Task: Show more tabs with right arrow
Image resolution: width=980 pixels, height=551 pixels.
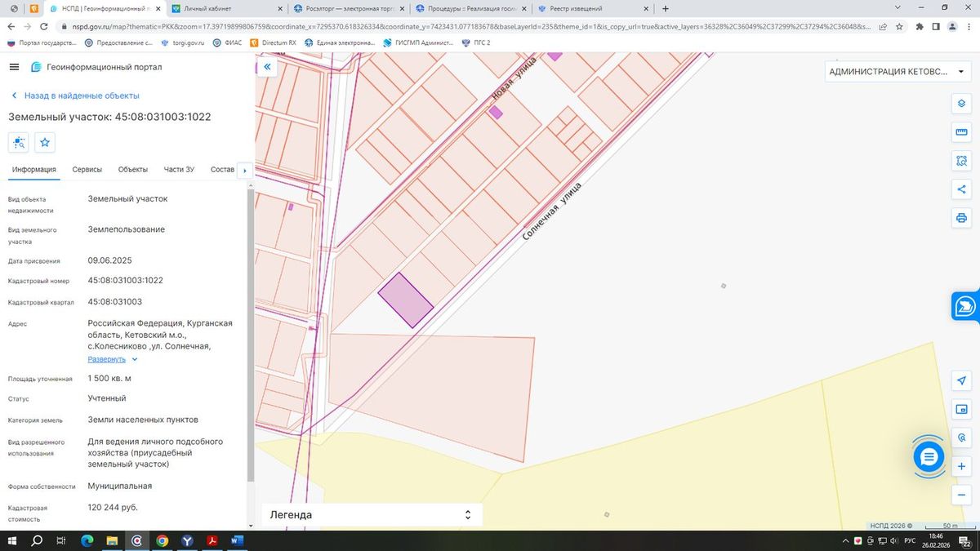Action: 246,170
